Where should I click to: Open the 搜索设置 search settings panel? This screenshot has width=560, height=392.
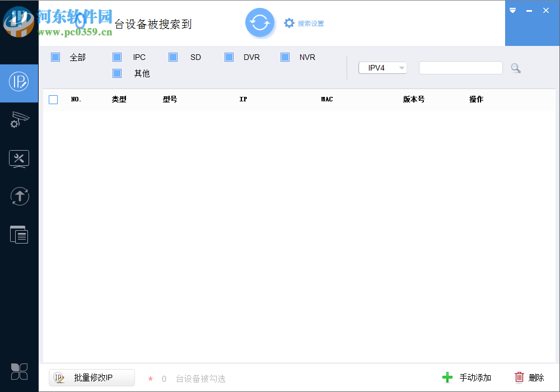pos(304,24)
